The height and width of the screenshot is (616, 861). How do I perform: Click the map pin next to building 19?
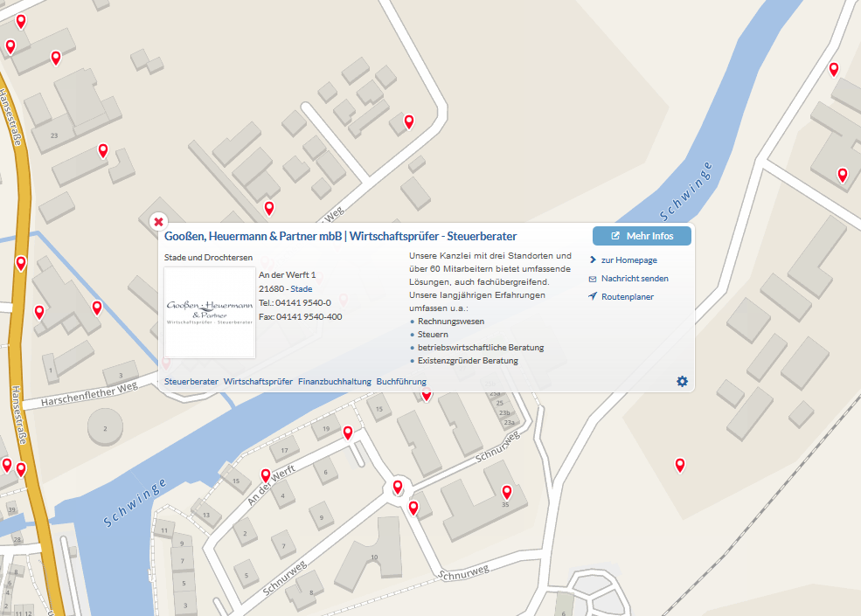coord(347,433)
